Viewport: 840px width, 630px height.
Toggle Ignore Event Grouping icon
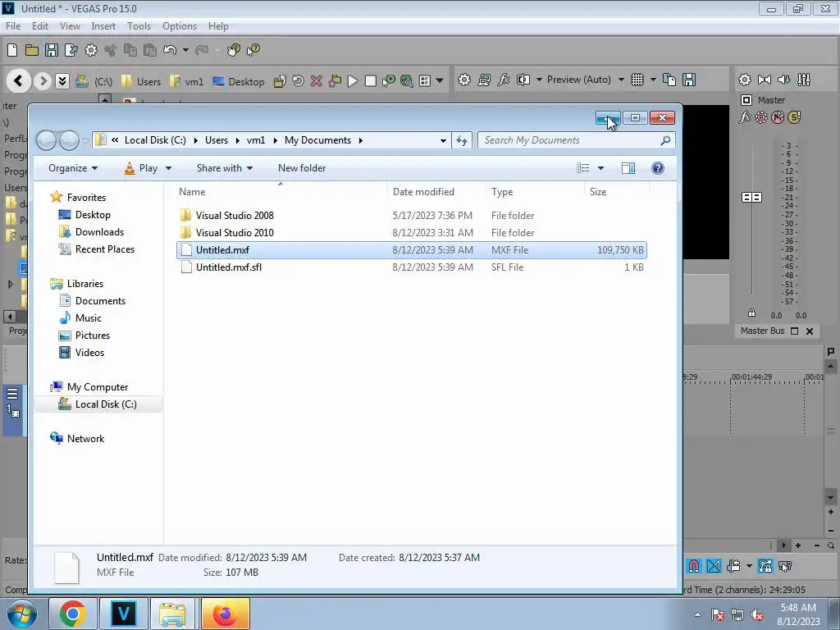785,566
